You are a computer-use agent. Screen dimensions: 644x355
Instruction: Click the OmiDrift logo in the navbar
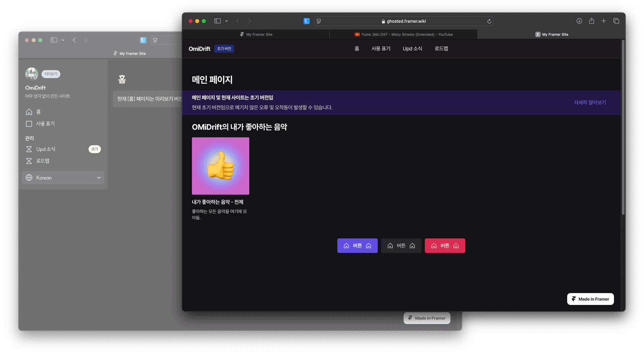click(x=199, y=49)
